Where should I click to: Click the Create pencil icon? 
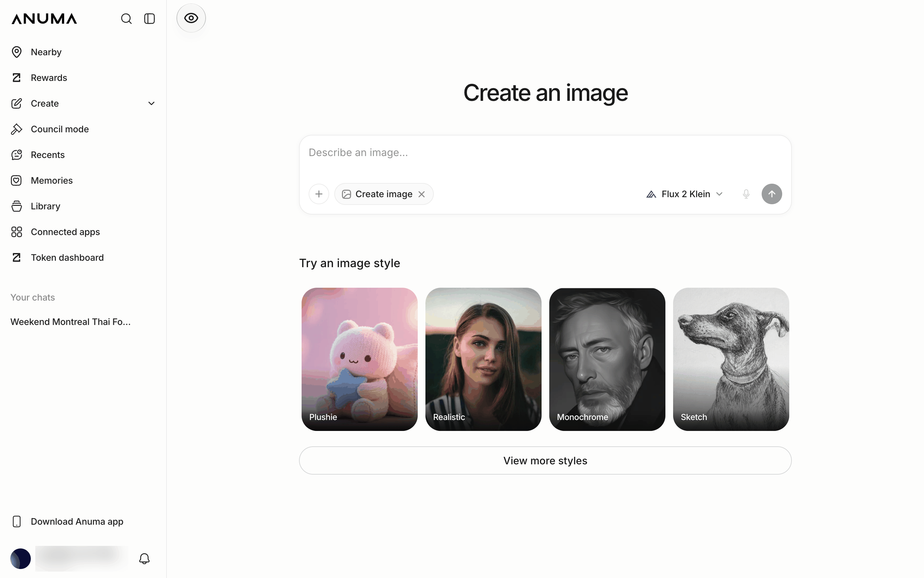[x=16, y=103]
